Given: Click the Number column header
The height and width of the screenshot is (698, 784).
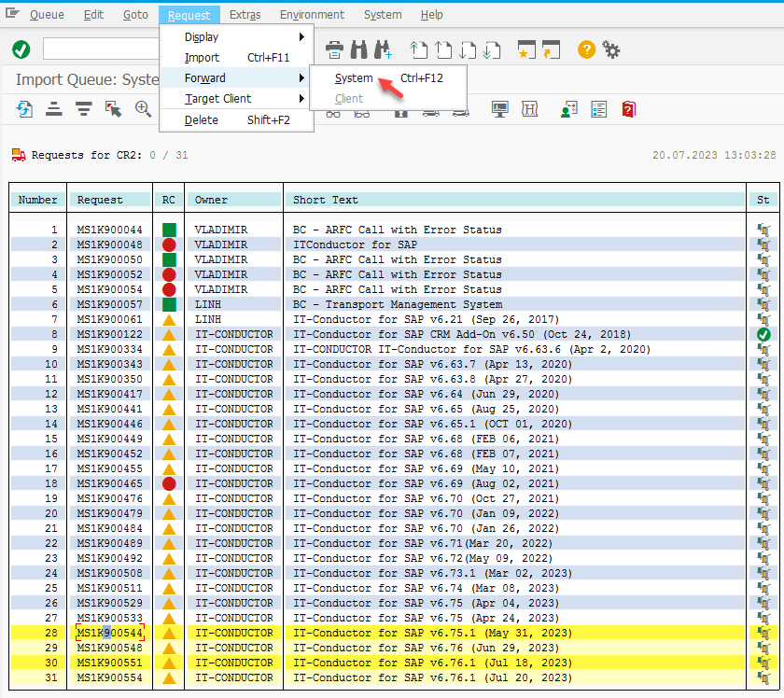Looking at the screenshot, I should (x=37, y=200).
